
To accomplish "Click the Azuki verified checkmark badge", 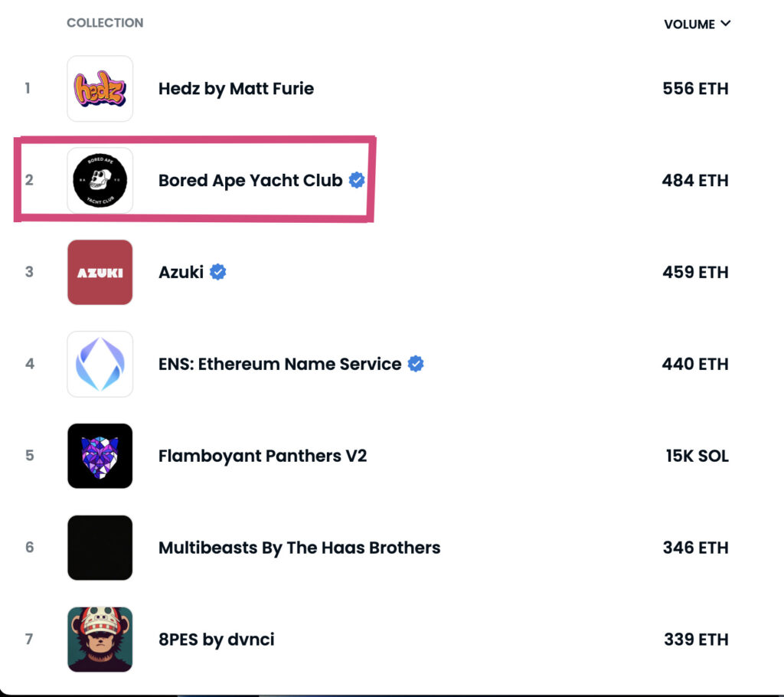I will (x=218, y=272).
